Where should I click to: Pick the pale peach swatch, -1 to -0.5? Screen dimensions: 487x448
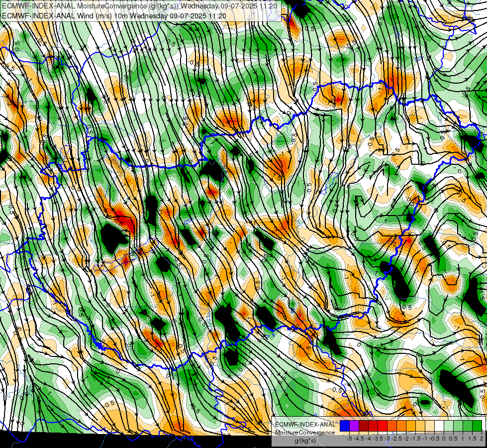tap(430, 426)
